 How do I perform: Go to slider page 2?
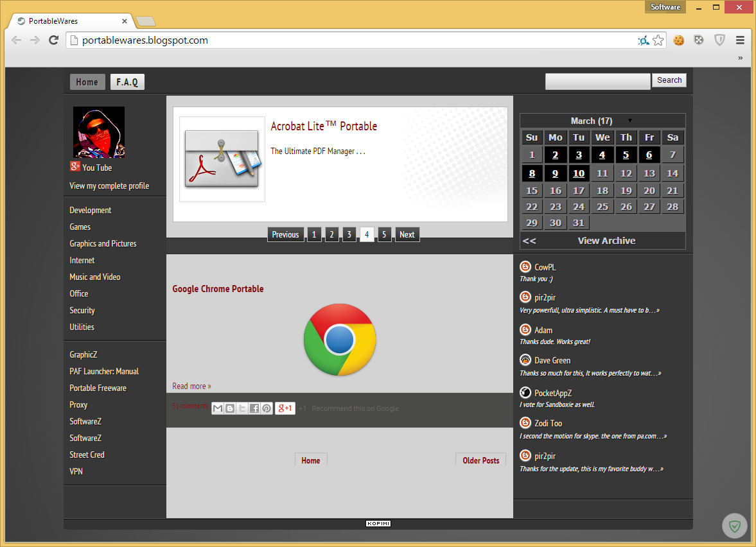331,235
